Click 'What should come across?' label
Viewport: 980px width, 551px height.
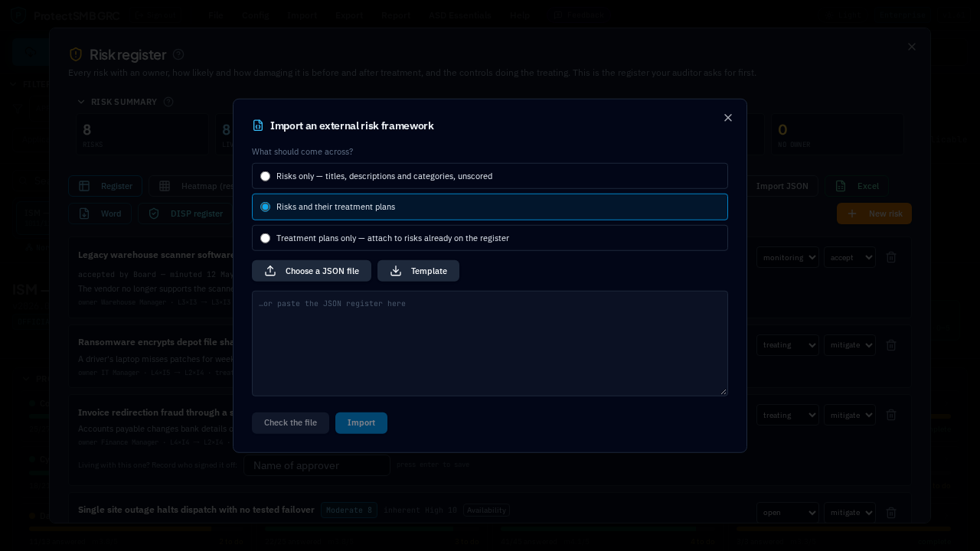302,152
